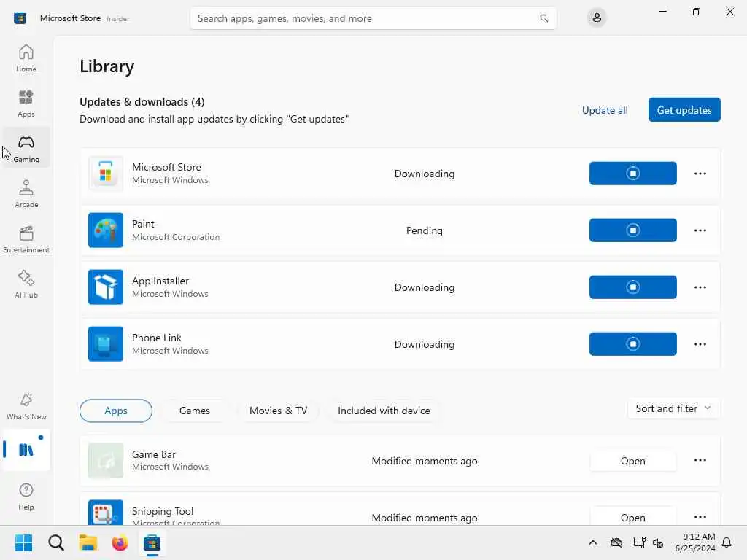Open the Entertainment section
The image size is (747, 560).
pyautogui.click(x=26, y=239)
